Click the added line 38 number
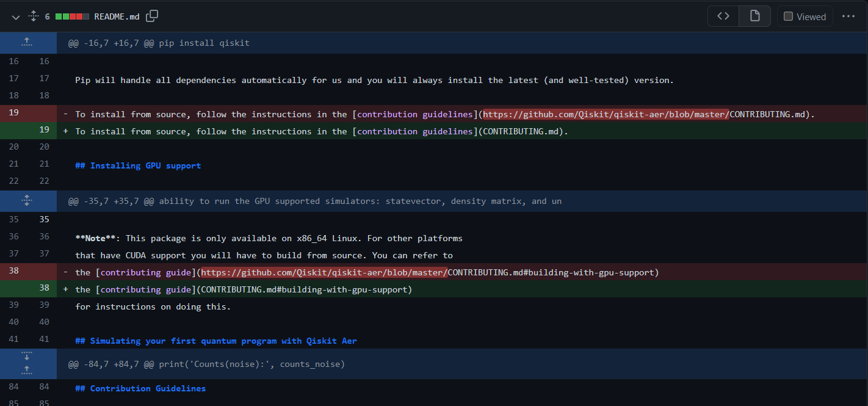Screen dimensions: 868x406 click(x=44, y=289)
